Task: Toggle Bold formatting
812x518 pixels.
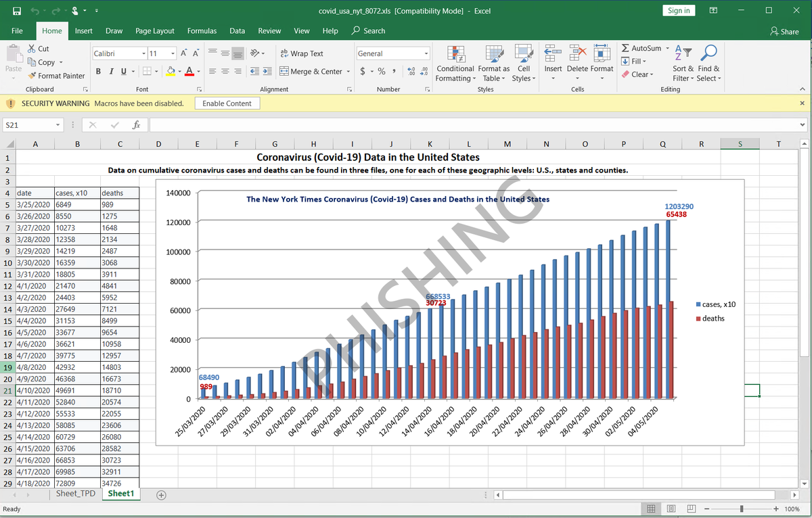Action: click(99, 72)
